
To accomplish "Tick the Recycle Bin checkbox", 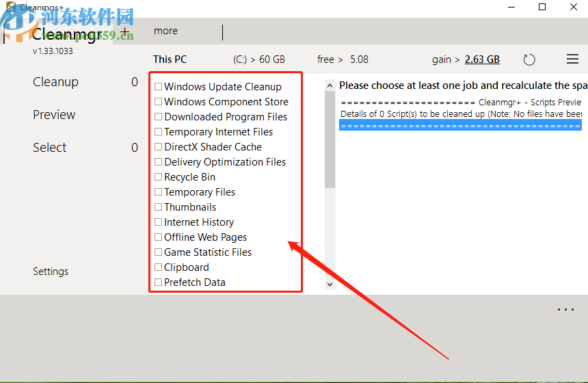I will [158, 176].
